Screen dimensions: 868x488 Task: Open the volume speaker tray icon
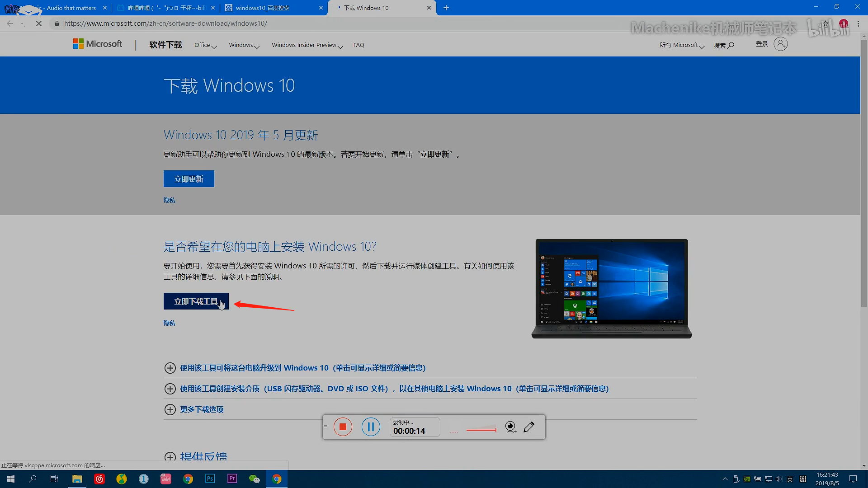779,479
